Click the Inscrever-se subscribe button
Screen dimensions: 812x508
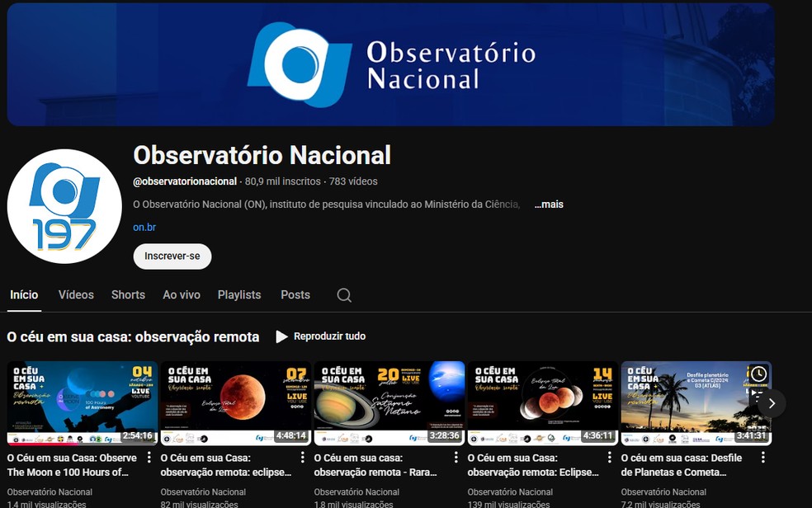pyautogui.click(x=172, y=256)
